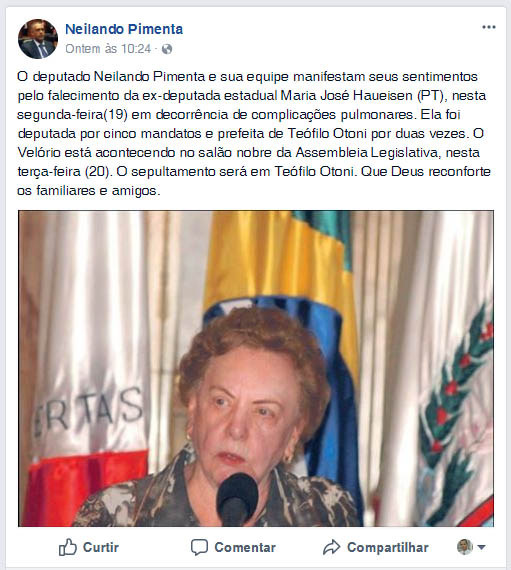The image size is (511, 570).
Task: Expand the acting-as profile dropdown arrow
Action: pyautogui.click(x=481, y=547)
